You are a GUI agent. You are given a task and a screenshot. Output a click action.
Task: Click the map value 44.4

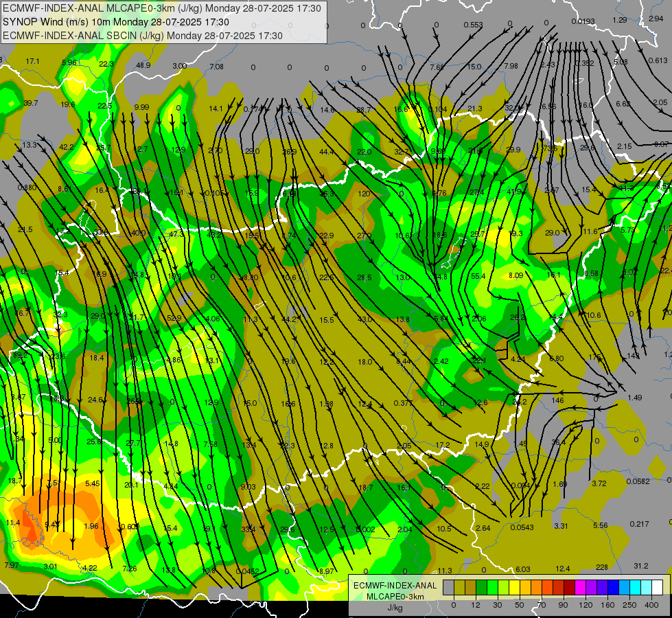pyautogui.click(x=327, y=152)
